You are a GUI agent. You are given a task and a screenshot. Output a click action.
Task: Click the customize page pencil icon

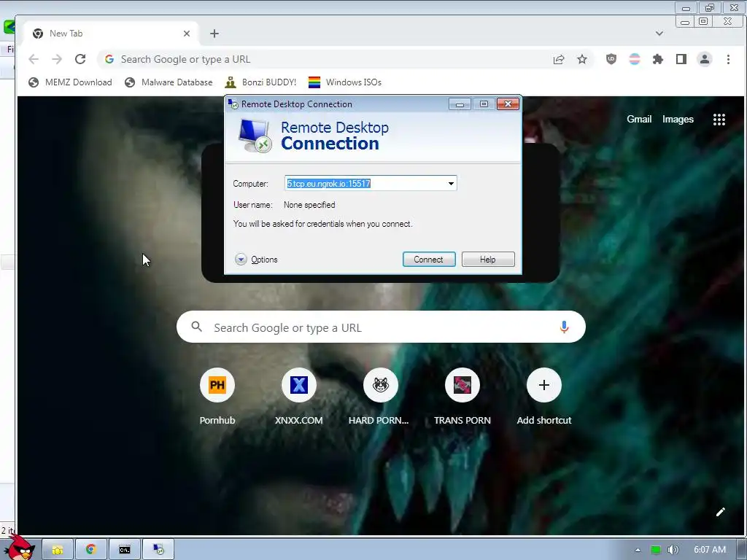720,512
